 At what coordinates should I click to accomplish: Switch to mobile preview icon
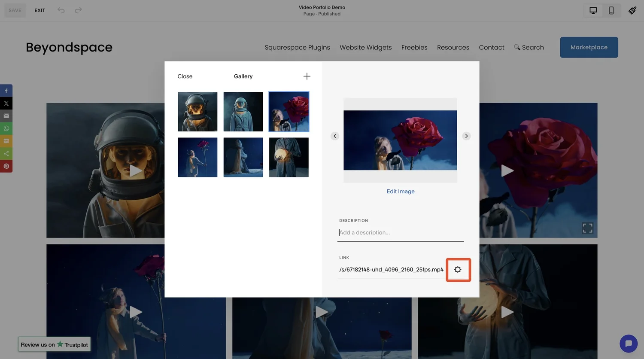click(611, 10)
